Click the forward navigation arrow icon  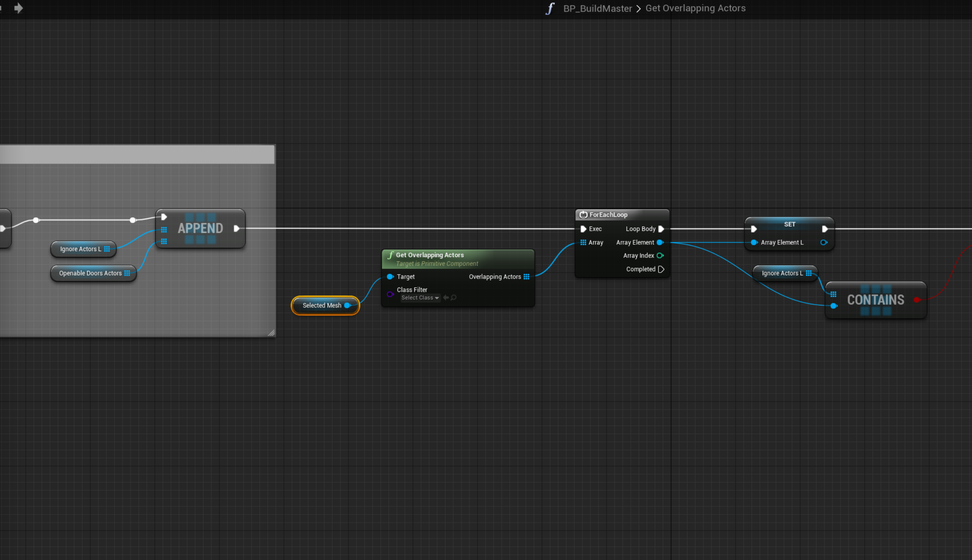pos(18,8)
